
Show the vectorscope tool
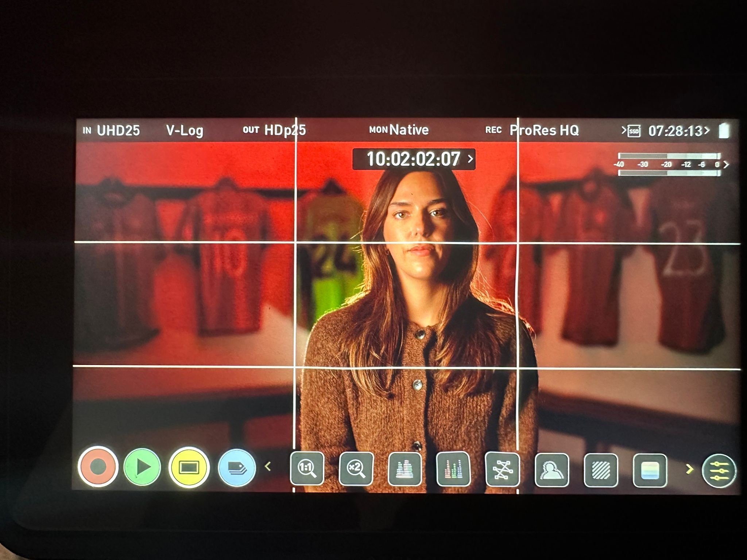coord(502,470)
